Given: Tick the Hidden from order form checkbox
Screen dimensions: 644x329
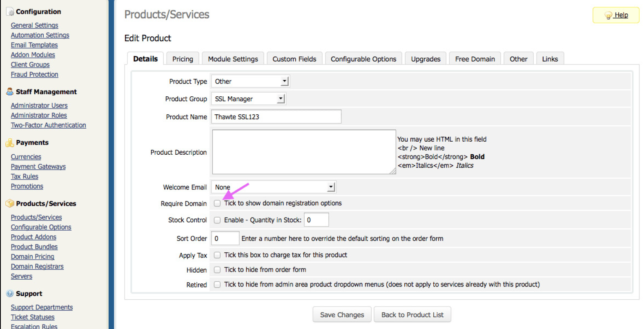Looking at the screenshot, I should point(217,270).
